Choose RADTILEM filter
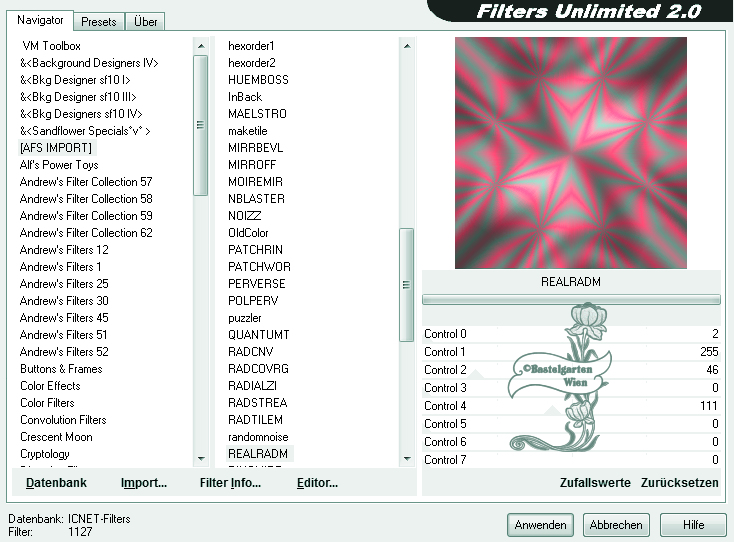 [255, 420]
